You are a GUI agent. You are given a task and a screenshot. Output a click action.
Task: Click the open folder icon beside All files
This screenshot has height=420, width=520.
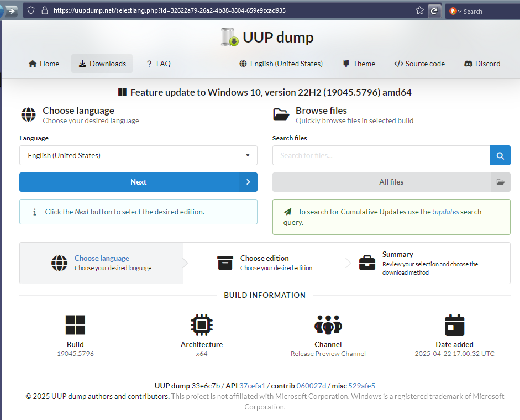[x=501, y=182]
